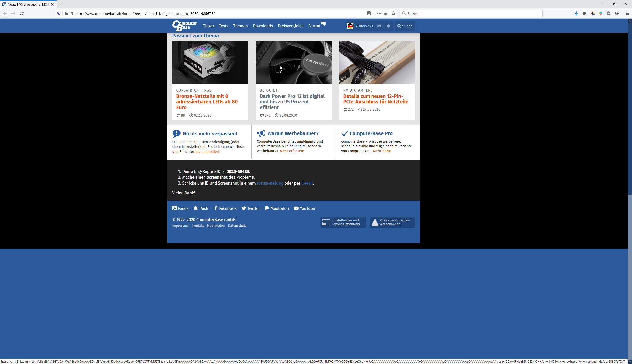
Task: Open Firefox account avatar icon
Action: pos(617,13)
